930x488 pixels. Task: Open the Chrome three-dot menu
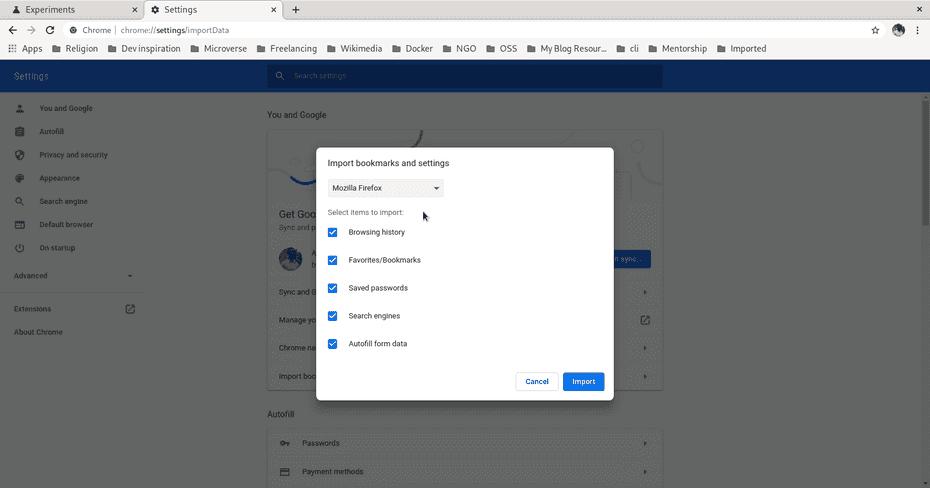(x=917, y=30)
